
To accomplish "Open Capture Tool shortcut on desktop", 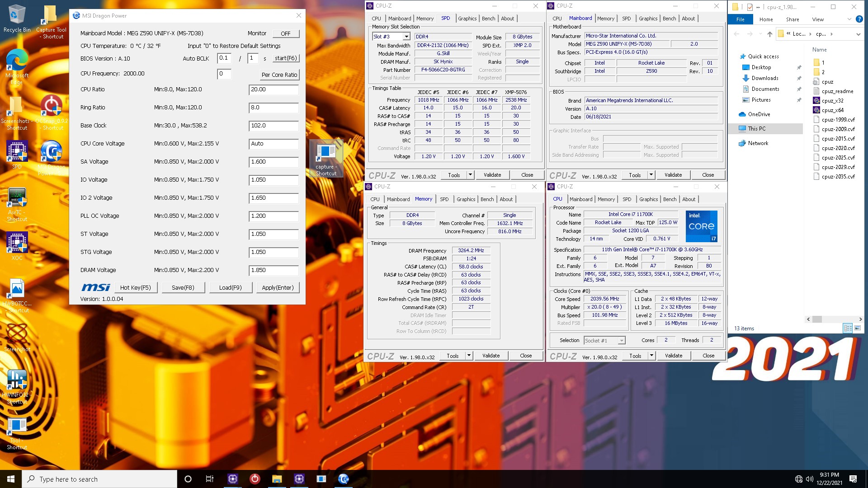I will (x=51, y=22).
